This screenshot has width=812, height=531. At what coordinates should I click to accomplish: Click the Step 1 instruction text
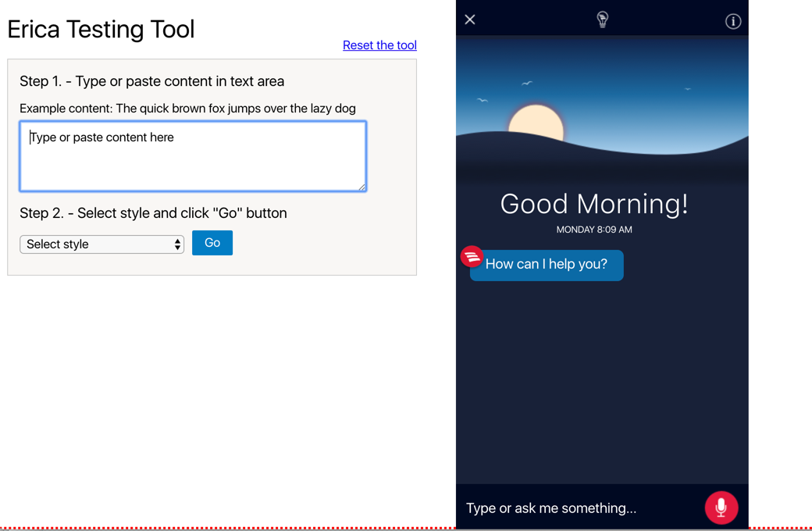coord(151,81)
